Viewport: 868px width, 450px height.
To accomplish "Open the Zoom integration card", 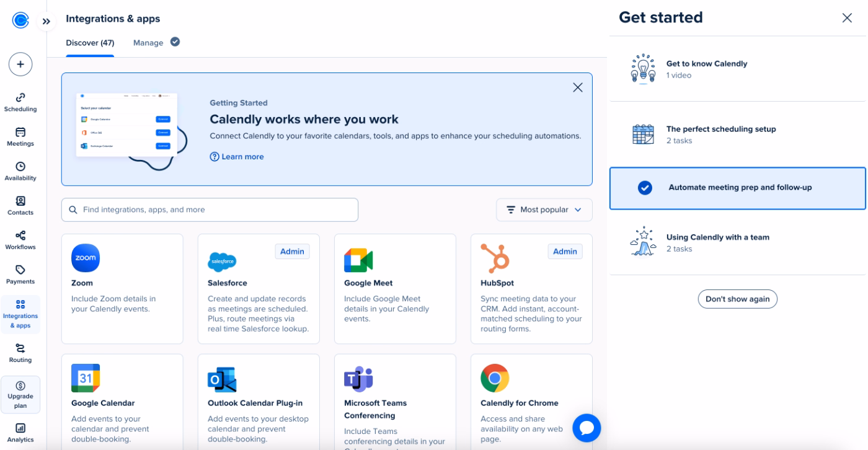I will click(122, 289).
